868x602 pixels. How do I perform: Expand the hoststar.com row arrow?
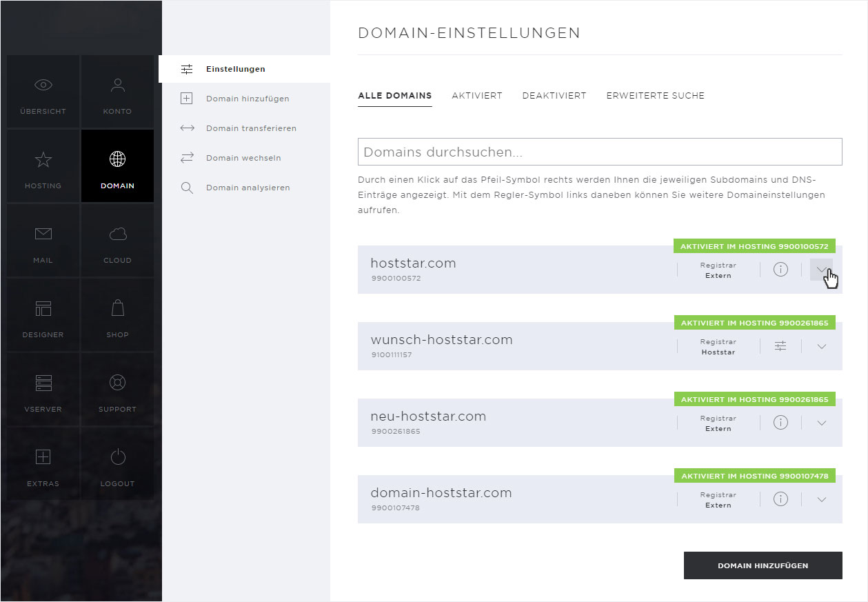(x=821, y=270)
